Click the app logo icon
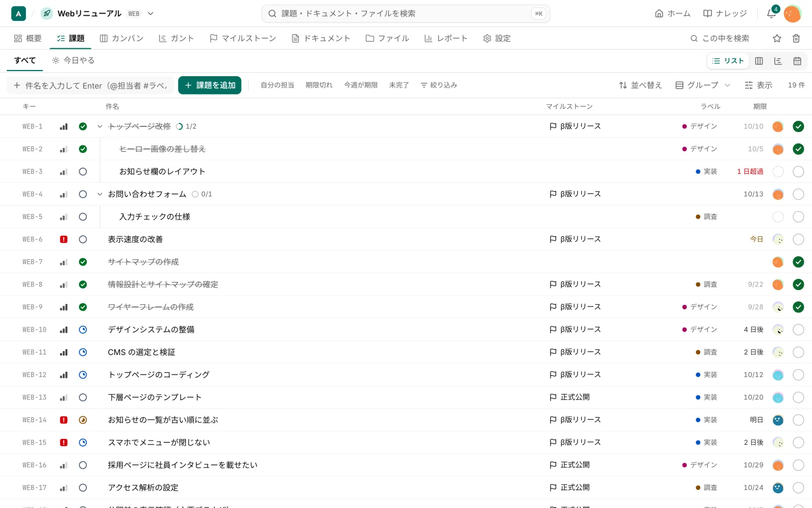Viewport: 812px width, 508px height. (x=18, y=13)
